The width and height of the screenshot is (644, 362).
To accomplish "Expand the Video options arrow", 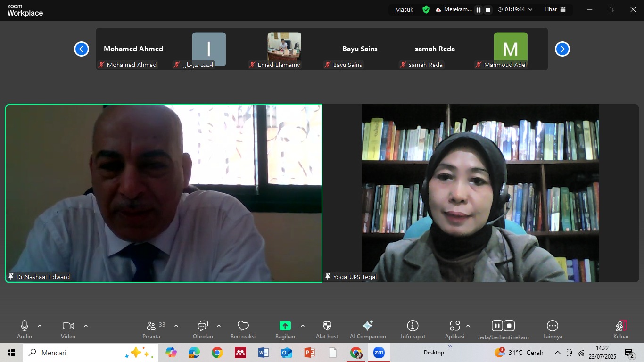I will point(86,326).
